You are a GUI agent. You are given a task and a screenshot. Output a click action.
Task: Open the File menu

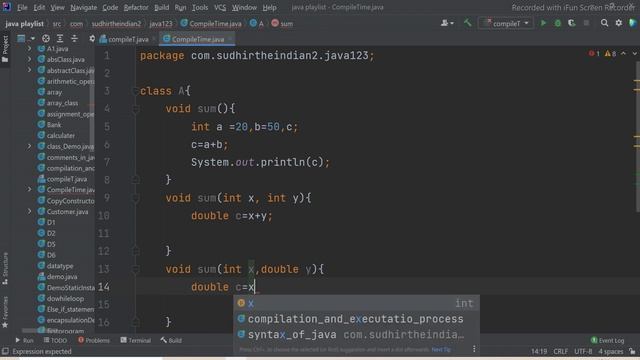pyautogui.click(x=22, y=7)
